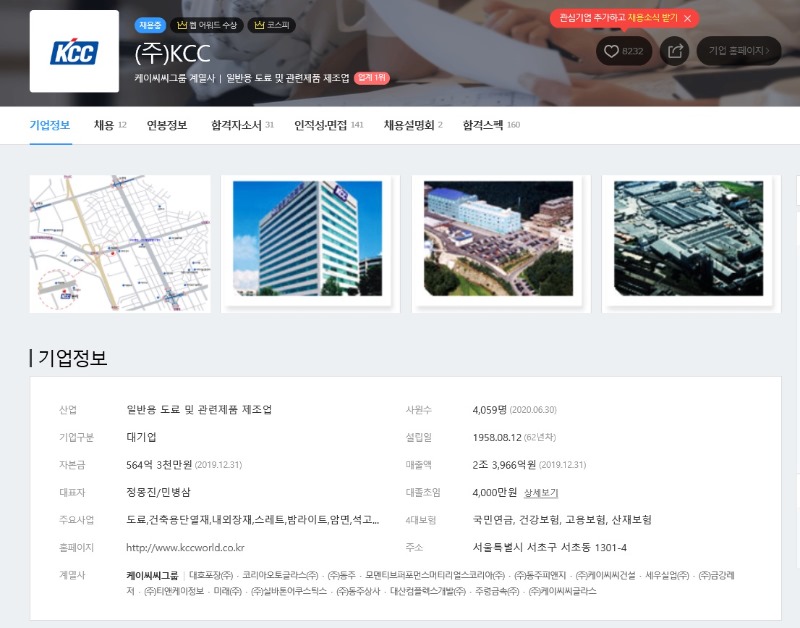Click the address 서울특별시 서초구 서초동 1301-4

coord(550,547)
